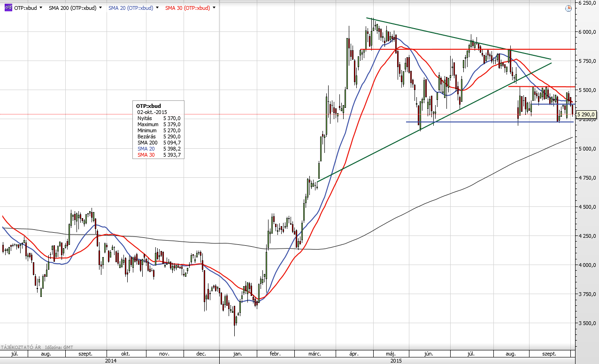This screenshot has width=599, height=364.
Task: Click the 4 250,0 price axis label
Action: [587, 236]
